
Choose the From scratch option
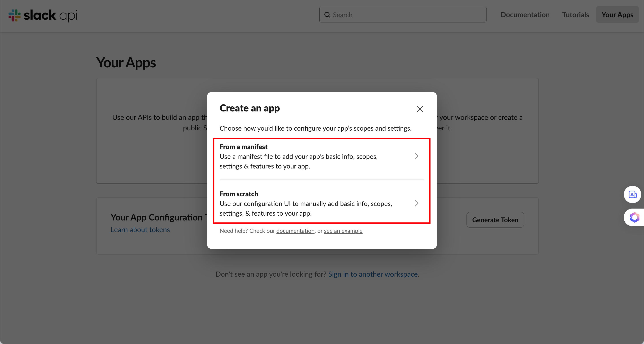coord(322,203)
